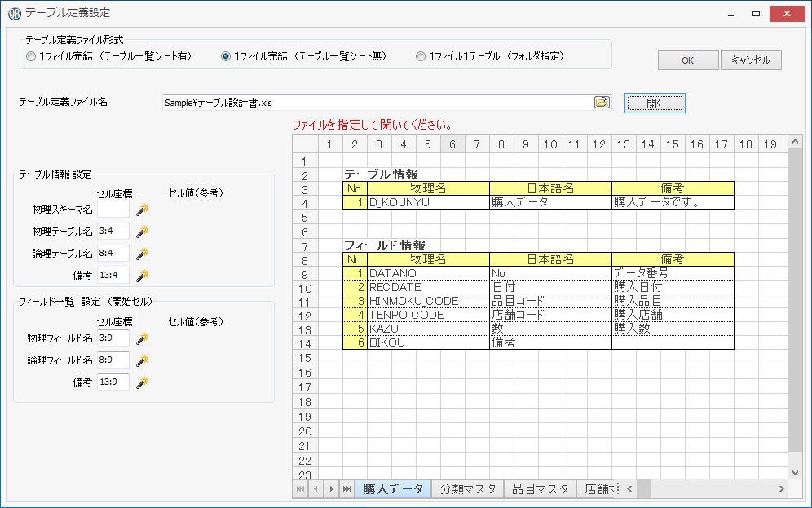Viewport: 812px width, 508px height.
Task: Click the sheet tab splitter handle
Action: coord(617,488)
